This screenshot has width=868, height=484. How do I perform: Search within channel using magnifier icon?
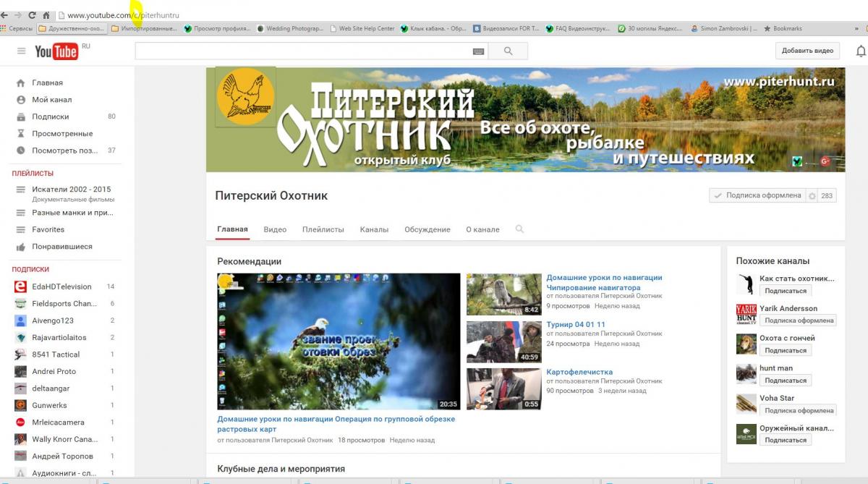pyautogui.click(x=519, y=229)
